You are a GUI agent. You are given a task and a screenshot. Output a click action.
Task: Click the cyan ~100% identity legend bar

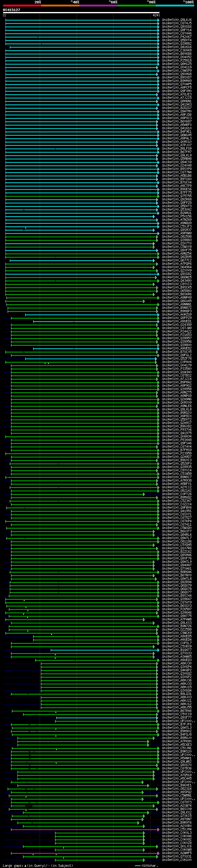(175, 6)
